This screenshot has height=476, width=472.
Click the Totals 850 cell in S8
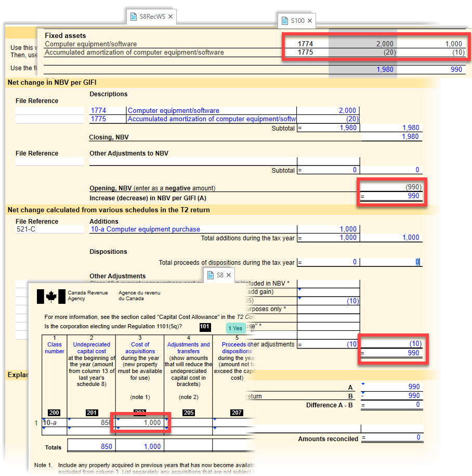click(91, 446)
